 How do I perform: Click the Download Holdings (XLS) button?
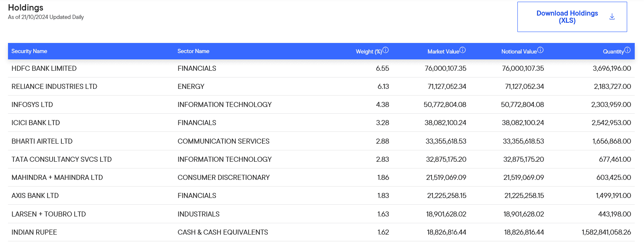(x=567, y=17)
